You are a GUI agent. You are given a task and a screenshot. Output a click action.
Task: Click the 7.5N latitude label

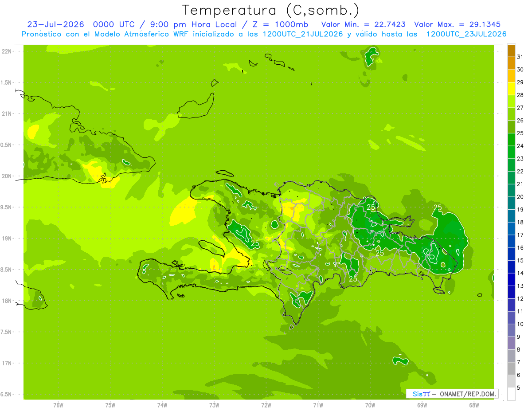point(7,332)
